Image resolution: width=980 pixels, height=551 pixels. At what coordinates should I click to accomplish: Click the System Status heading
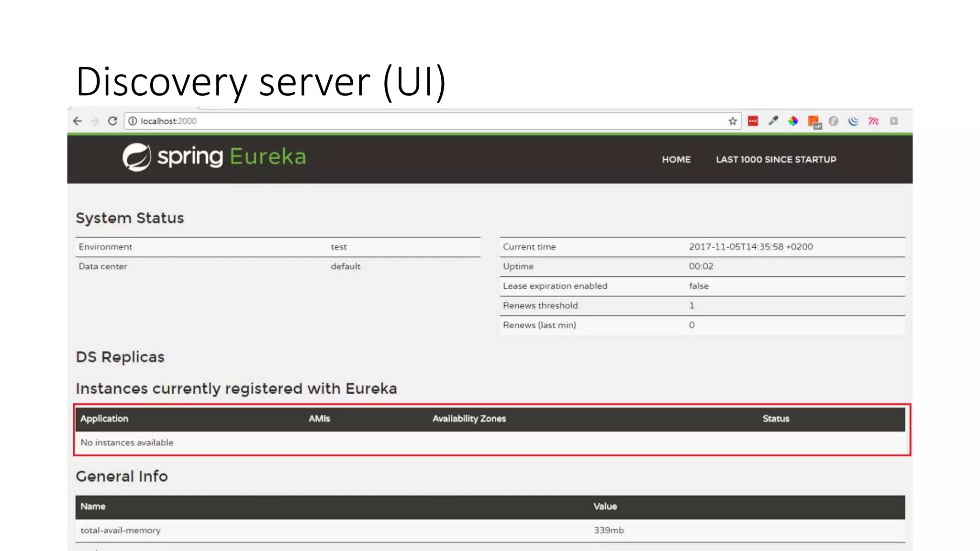coord(130,218)
